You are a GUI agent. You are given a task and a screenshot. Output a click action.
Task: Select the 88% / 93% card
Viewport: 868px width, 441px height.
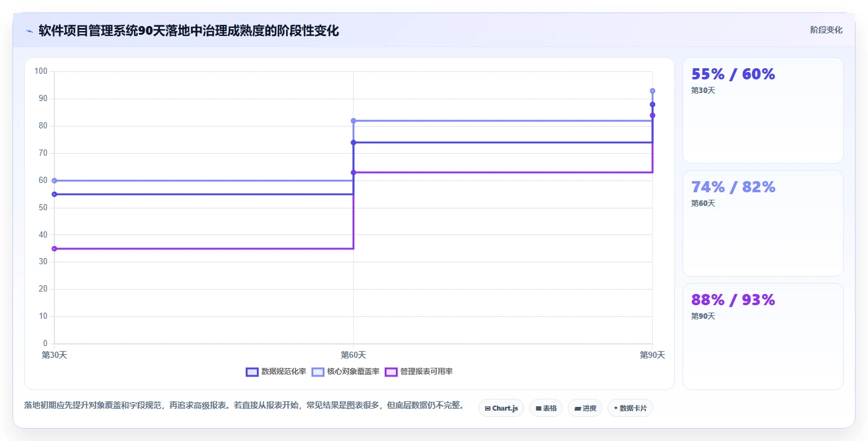(x=763, y=337)
